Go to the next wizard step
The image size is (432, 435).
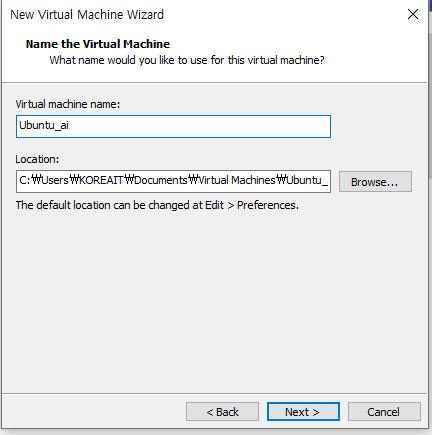point(303,412)
